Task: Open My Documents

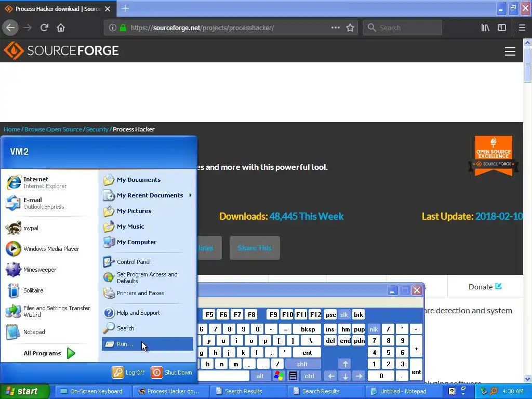Action: (148, 180)
